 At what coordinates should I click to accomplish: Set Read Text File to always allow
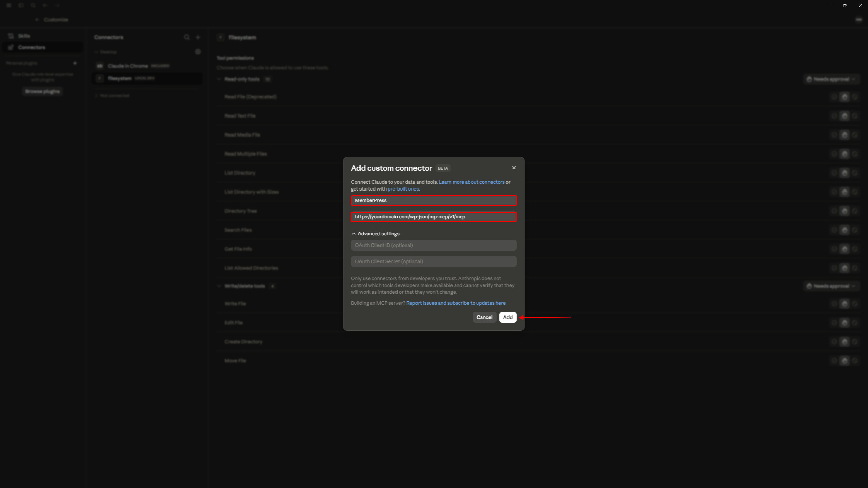pos(834,116)
